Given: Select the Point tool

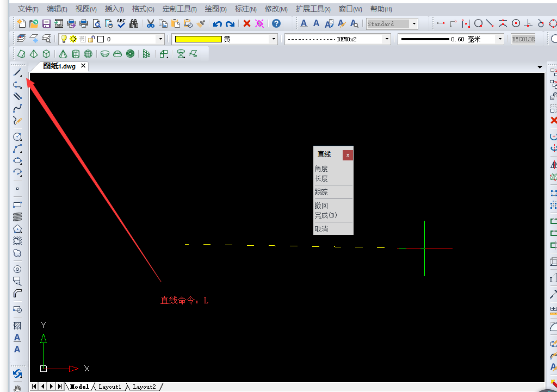Looking at the screenshot, I should pos(17,189).
